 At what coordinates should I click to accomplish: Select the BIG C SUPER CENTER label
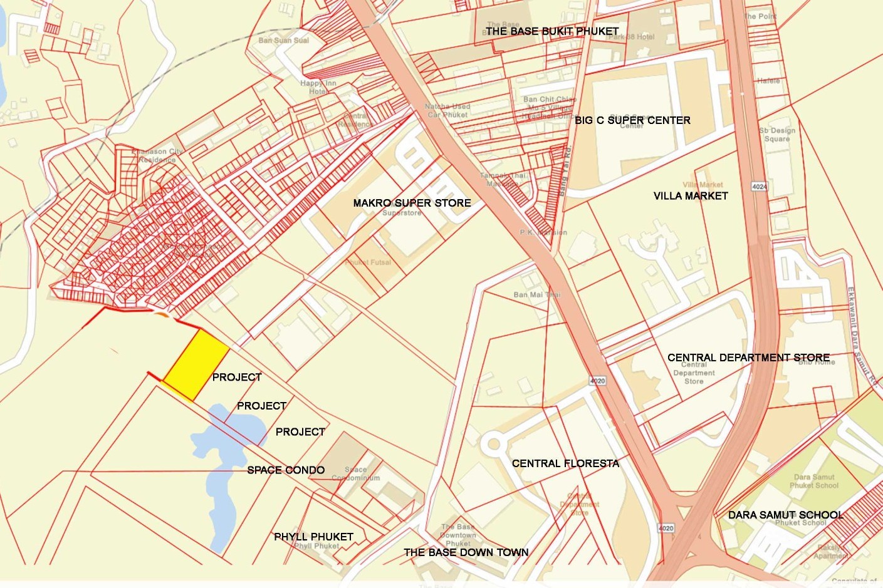coord(632,120)
